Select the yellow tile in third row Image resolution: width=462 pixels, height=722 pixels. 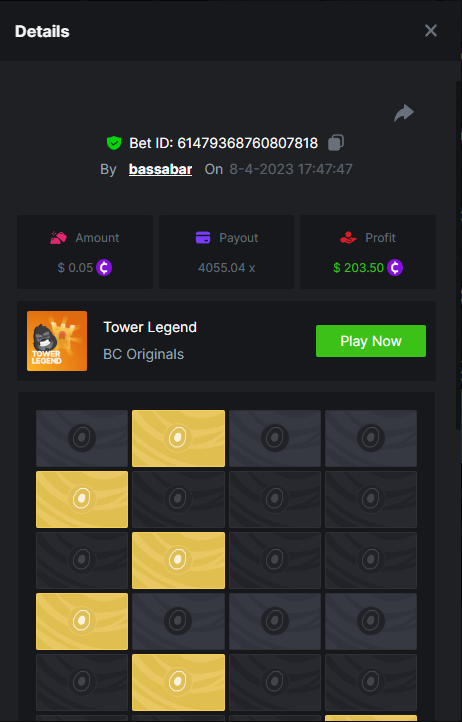pos(178,560)
